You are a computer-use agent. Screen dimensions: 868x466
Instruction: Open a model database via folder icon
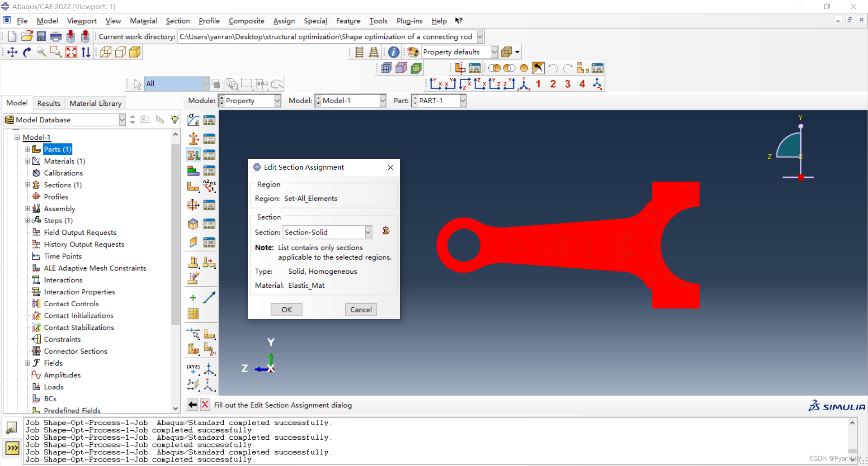click(x=27, y=37)
